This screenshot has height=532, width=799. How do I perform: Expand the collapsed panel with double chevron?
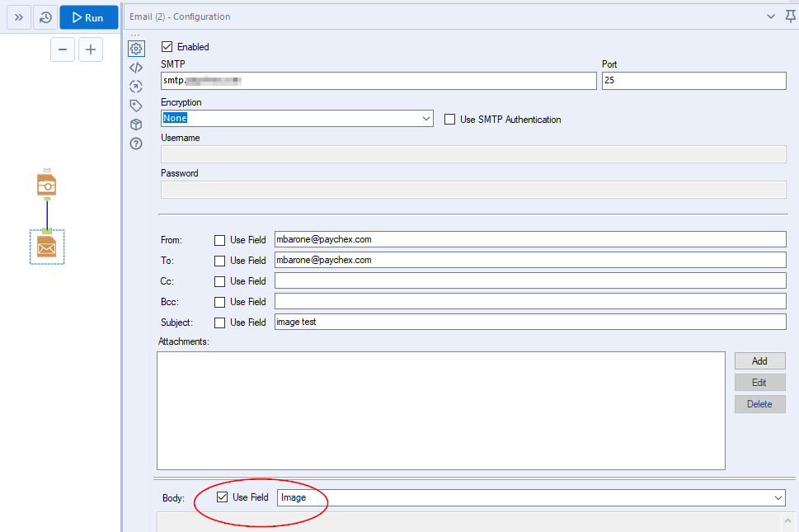[19, 17]
